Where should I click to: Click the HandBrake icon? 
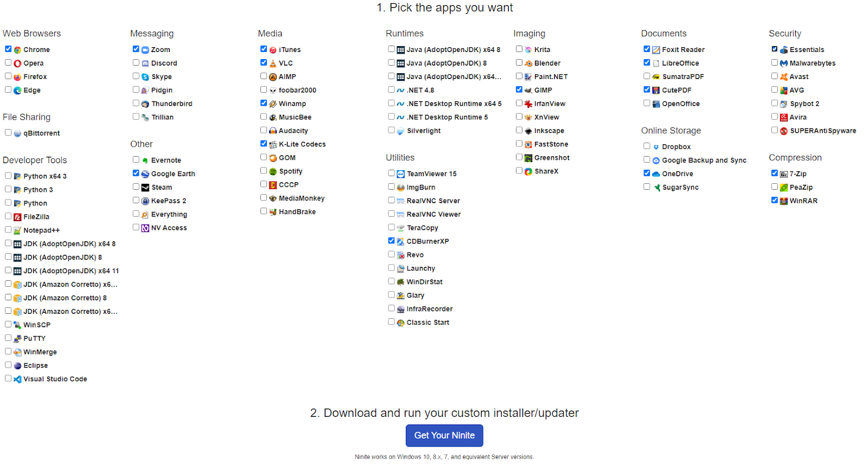click(x=273, y=212)
